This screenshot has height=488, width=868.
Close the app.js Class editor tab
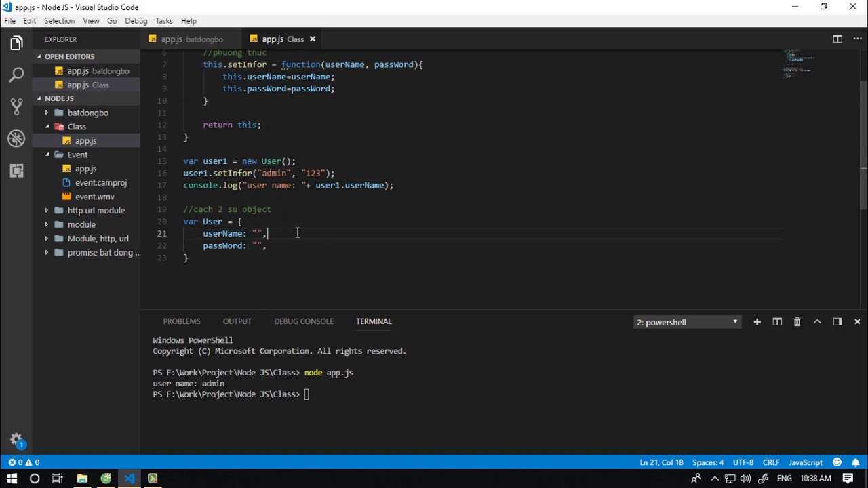point(313,39)
